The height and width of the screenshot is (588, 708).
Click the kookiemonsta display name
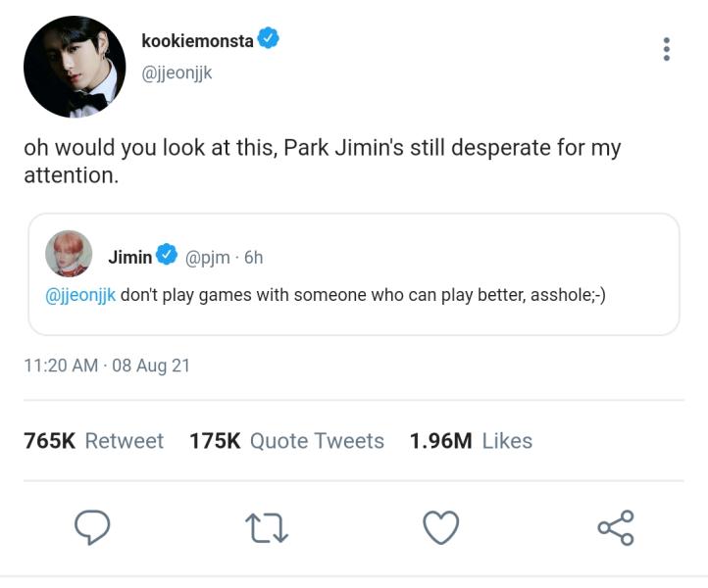[x=197, y=40]
